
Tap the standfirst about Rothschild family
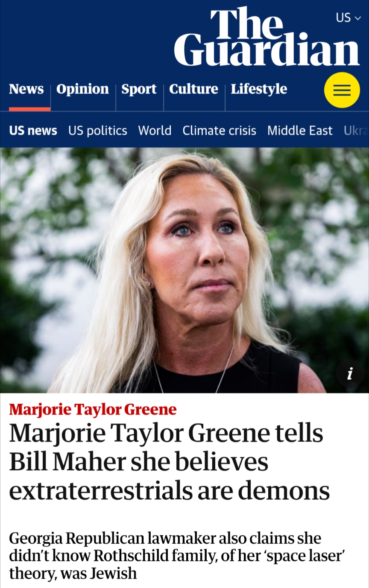point(177,555)
